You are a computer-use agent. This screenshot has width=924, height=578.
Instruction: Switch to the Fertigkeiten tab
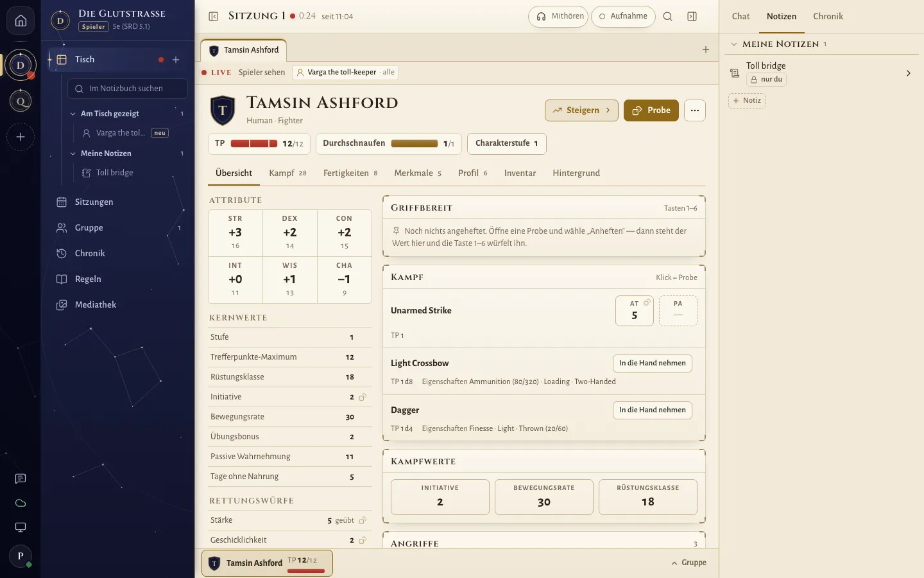[350, 173]
